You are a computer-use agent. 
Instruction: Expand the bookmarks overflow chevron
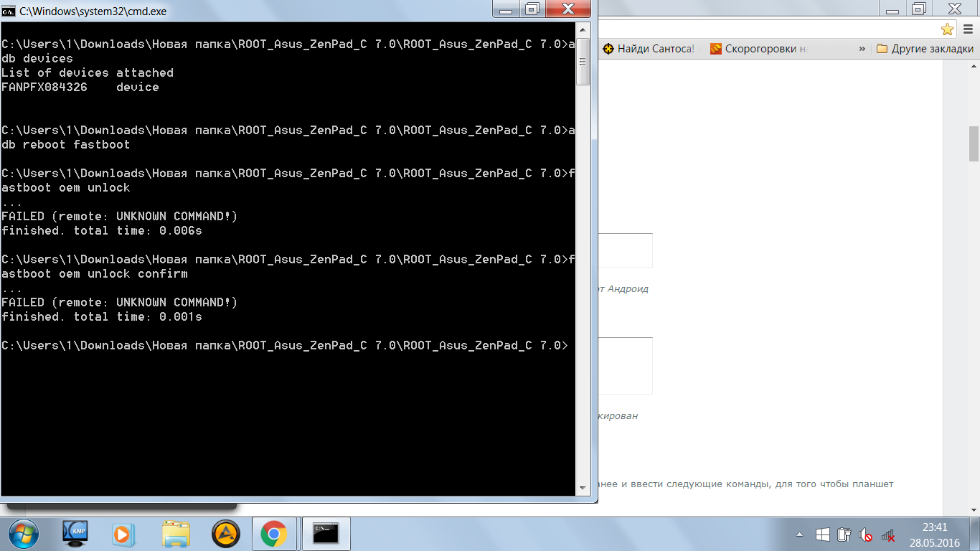click(862, 49)
